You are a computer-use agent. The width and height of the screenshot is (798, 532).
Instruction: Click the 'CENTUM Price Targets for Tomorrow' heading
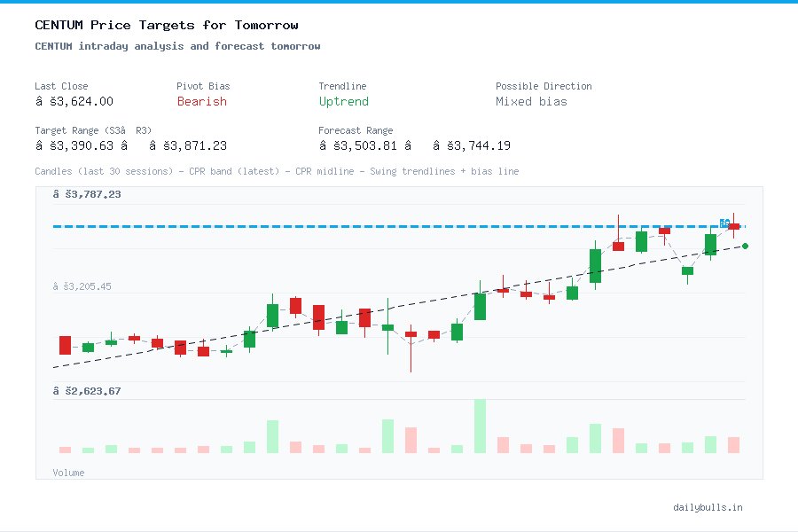pyautogui.click(x=167, y=25)
